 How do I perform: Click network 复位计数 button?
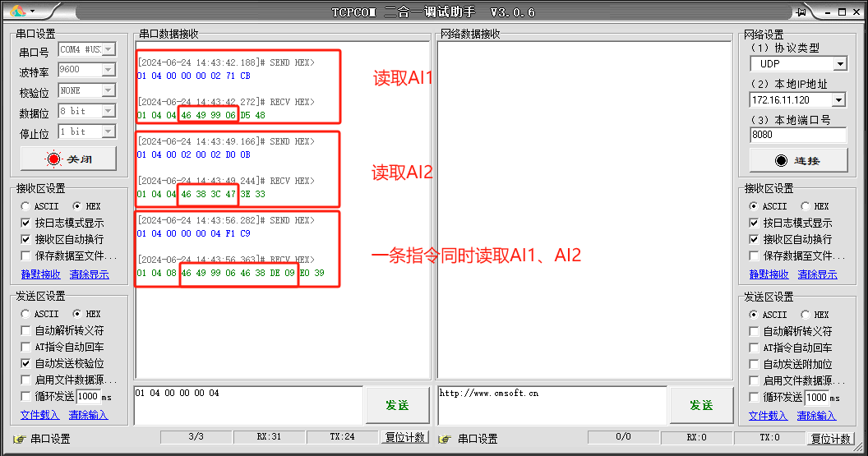tap(830, 439)
